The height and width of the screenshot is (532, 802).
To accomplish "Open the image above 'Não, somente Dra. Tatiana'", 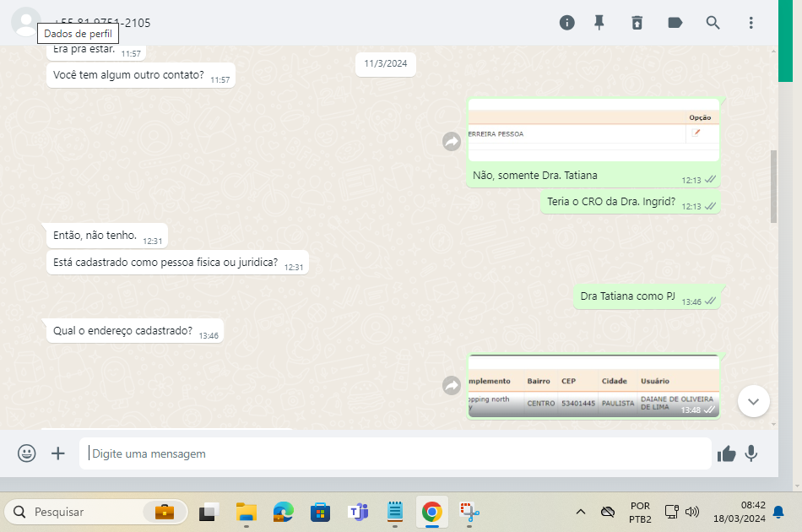I will pos(593,131).
